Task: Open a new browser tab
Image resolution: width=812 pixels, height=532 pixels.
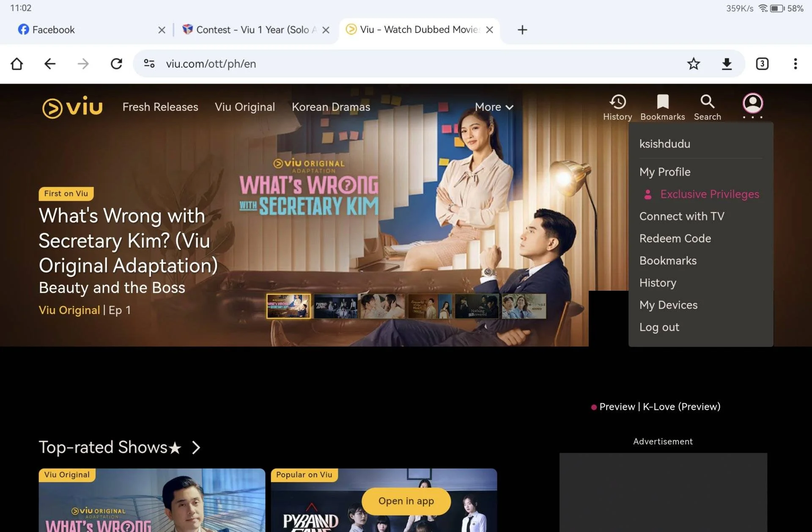Action: click(522, 30)
